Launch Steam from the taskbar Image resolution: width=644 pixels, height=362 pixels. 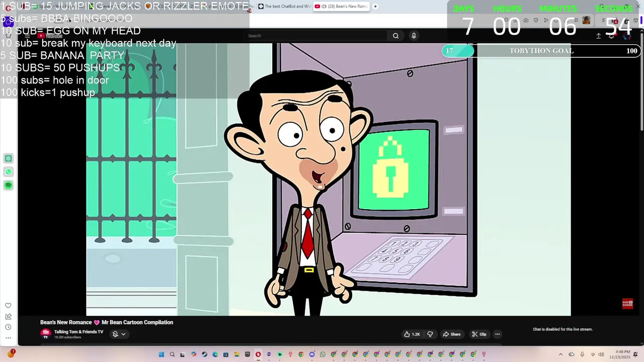[x=204, y=354]
